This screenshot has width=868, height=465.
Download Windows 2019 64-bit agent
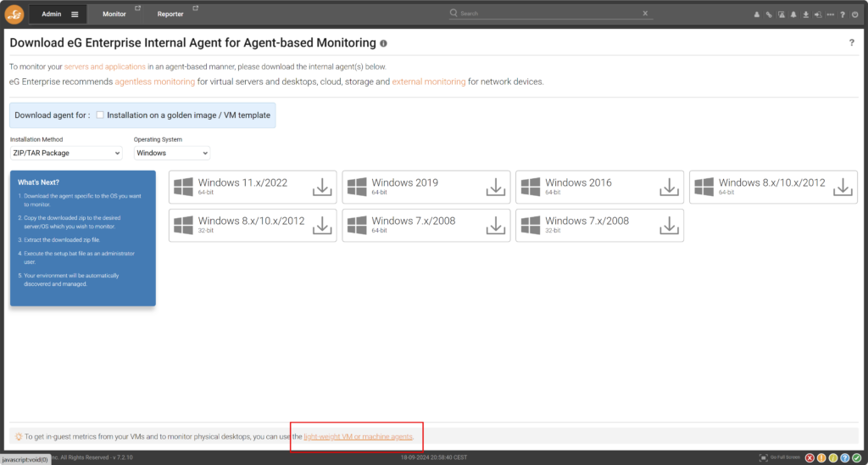[x=495, y=188]
